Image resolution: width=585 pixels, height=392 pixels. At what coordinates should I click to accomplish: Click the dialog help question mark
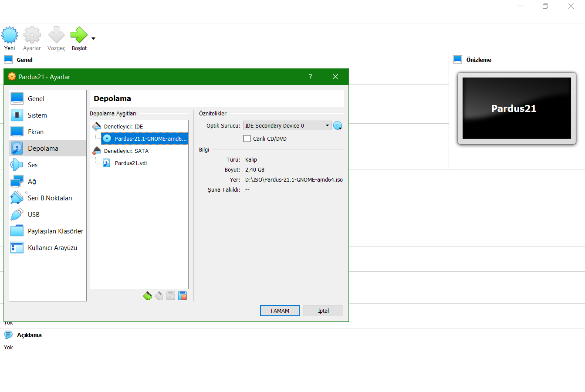tap(311, 77)
